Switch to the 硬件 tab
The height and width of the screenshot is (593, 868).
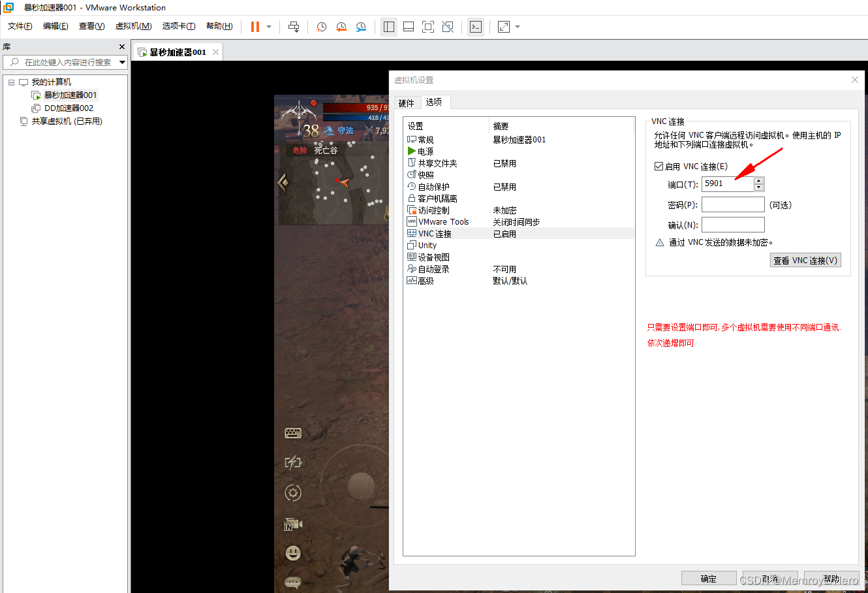pyautogui.click(x=406, y=103)
